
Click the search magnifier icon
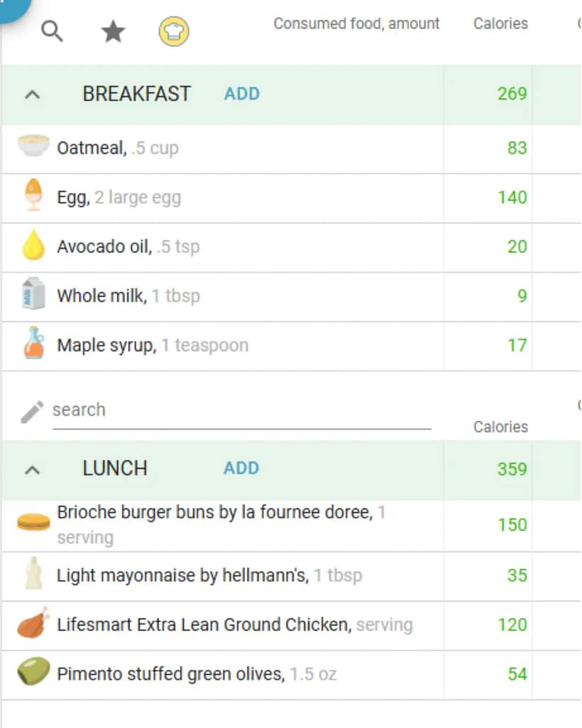click(x=52, y=31)
